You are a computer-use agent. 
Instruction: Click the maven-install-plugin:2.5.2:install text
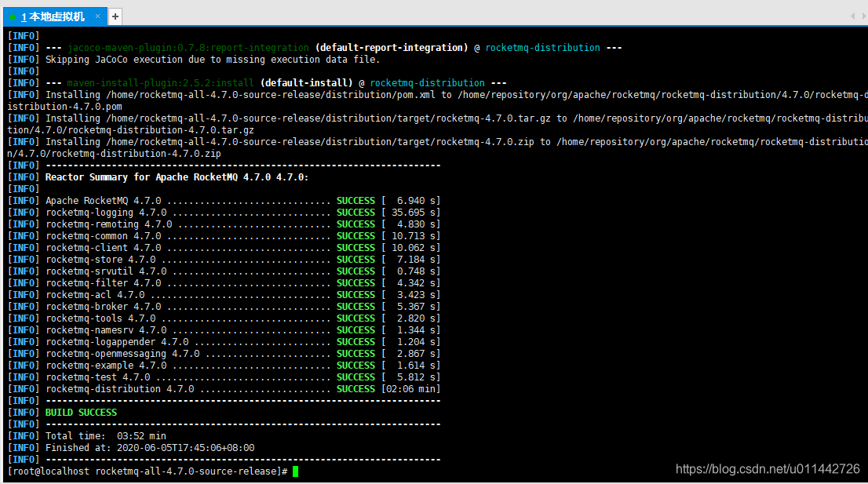pos(160,83)
